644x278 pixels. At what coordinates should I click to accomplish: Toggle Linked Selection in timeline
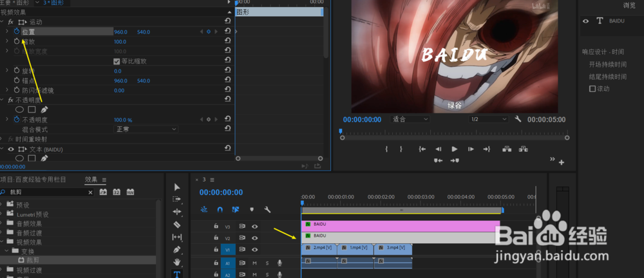click(x=235, y=209)
